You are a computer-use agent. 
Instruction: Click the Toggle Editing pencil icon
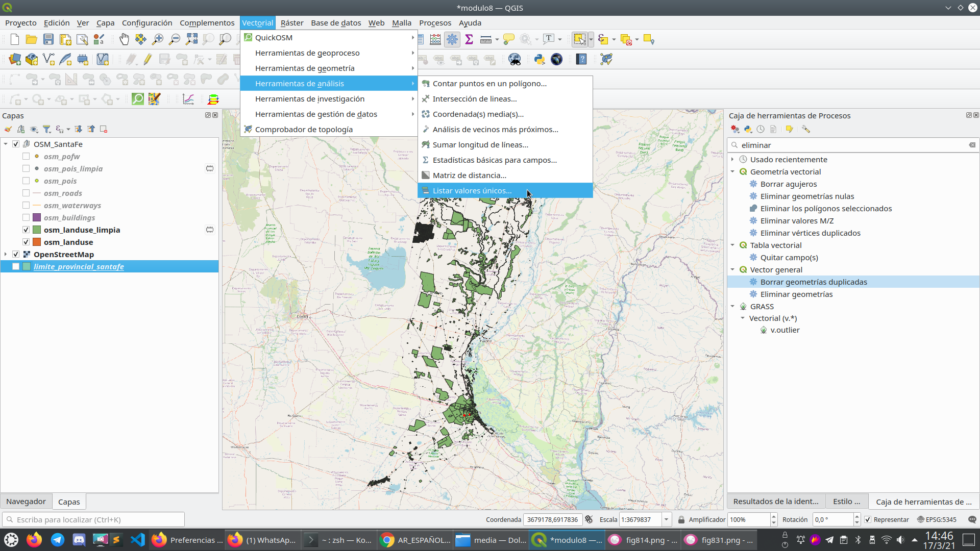[148, 59]
